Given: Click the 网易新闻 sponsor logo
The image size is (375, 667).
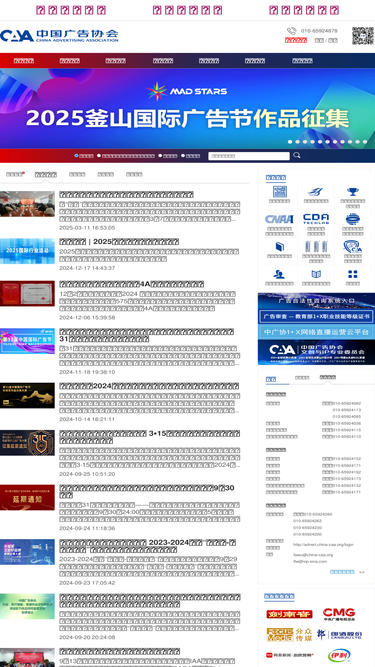Looking at the screenshot, I should coord(290,655).
